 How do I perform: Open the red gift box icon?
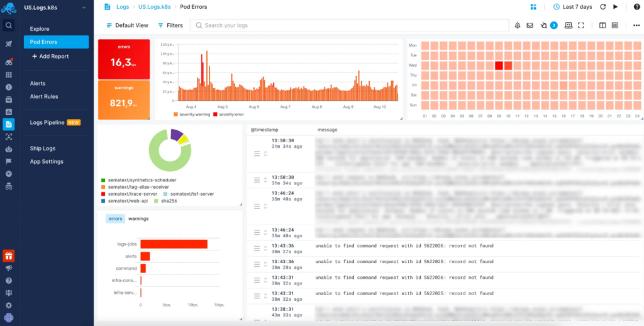point(9,256)
